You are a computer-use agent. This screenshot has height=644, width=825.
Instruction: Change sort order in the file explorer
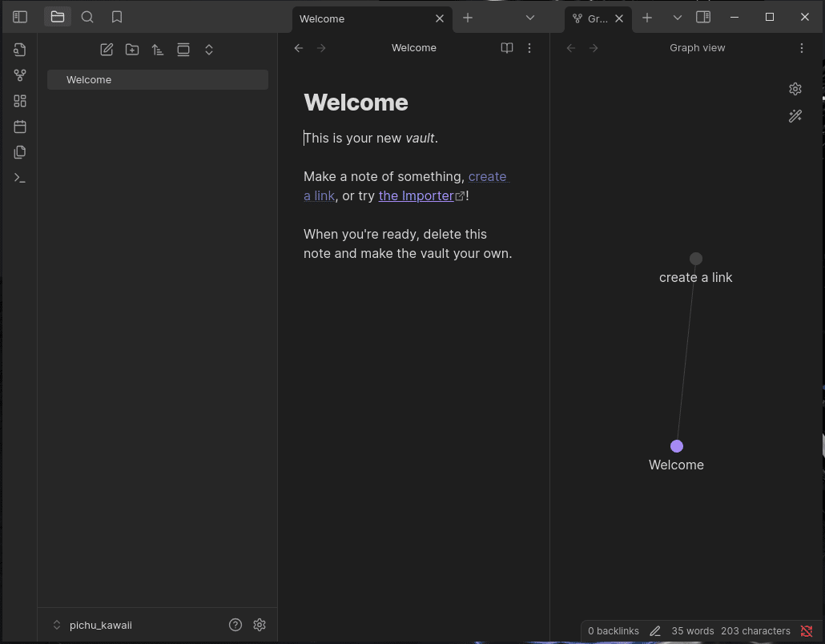coord(158,49)
